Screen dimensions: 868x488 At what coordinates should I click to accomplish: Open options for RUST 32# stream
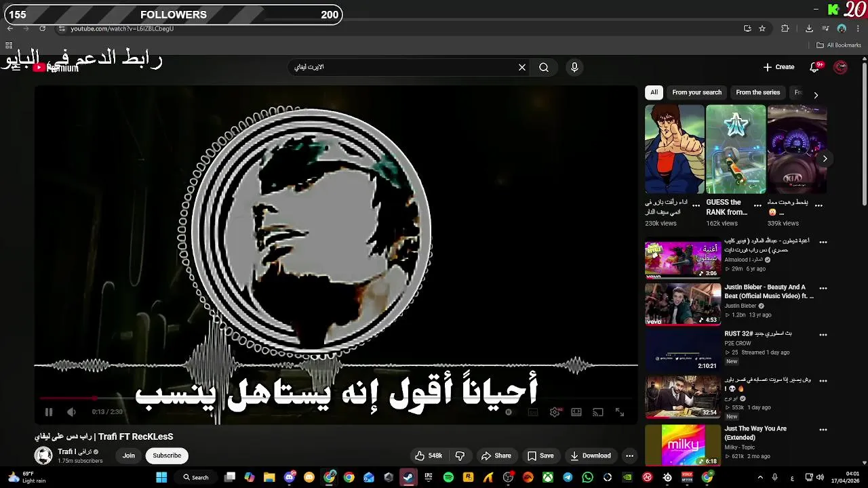coord(823,334)
